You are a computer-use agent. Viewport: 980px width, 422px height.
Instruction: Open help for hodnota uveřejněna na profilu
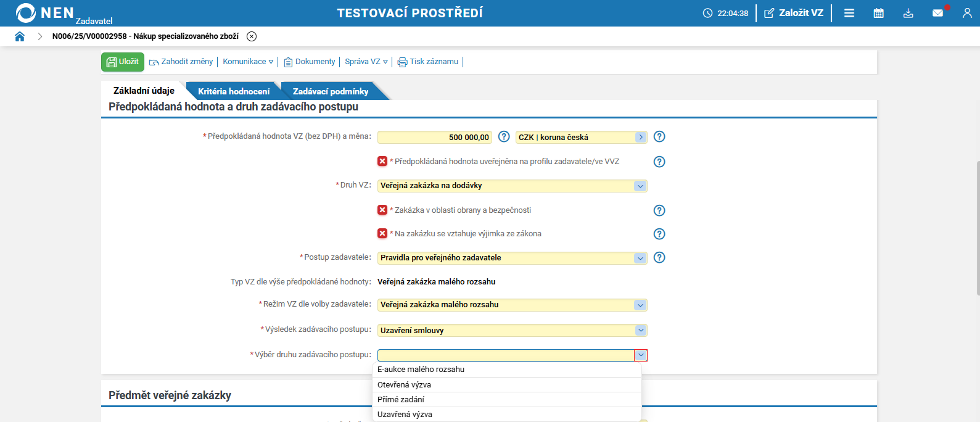pyautogui.click(x=659, y=162)
